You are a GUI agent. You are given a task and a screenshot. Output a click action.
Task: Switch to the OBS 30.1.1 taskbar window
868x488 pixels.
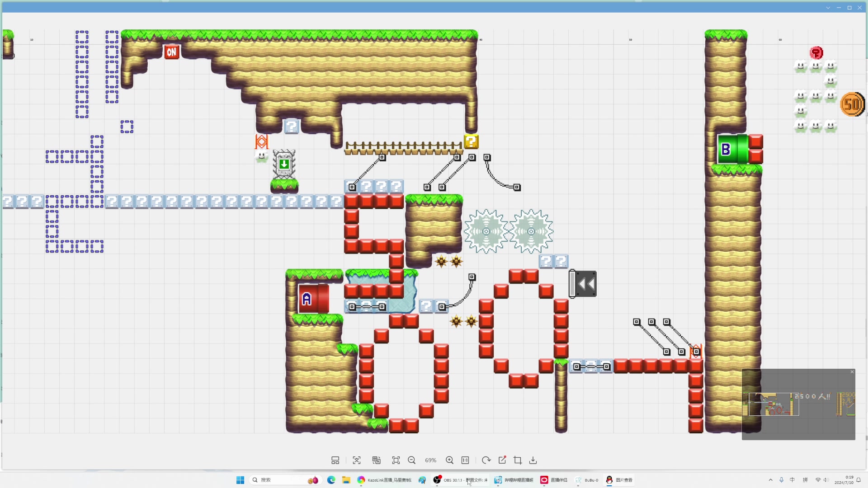(460, 480)
